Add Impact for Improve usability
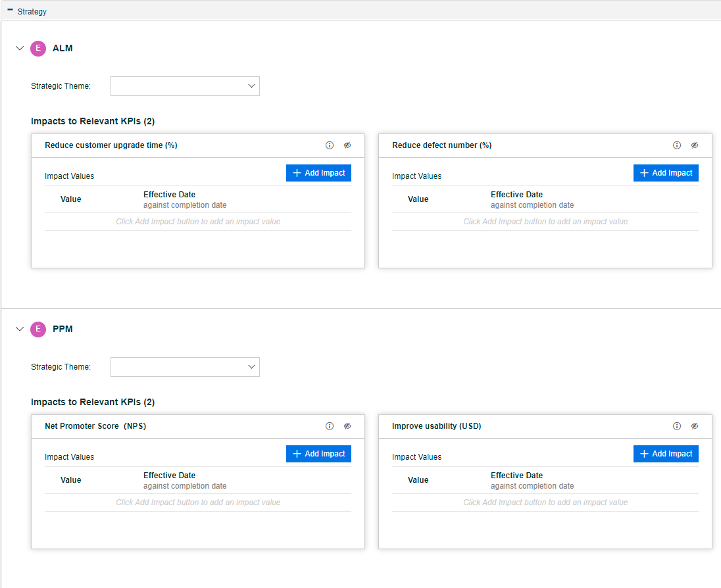721x588 pixels. point(666,454)
